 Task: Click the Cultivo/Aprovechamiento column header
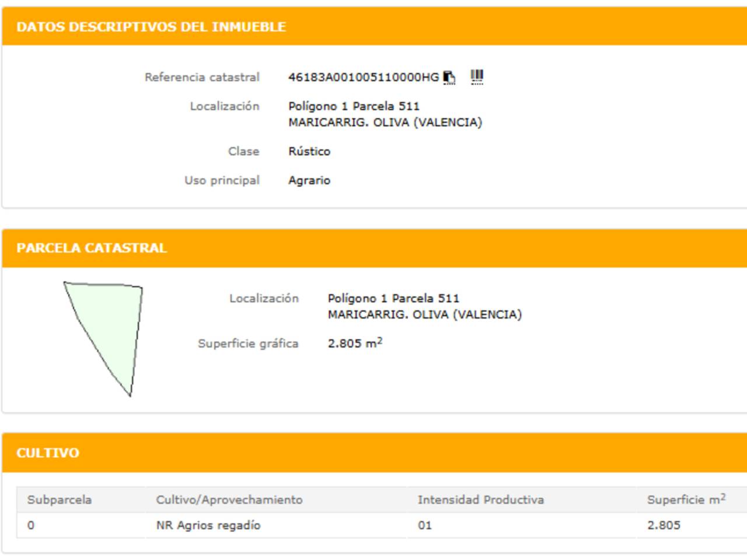point(229,500)
